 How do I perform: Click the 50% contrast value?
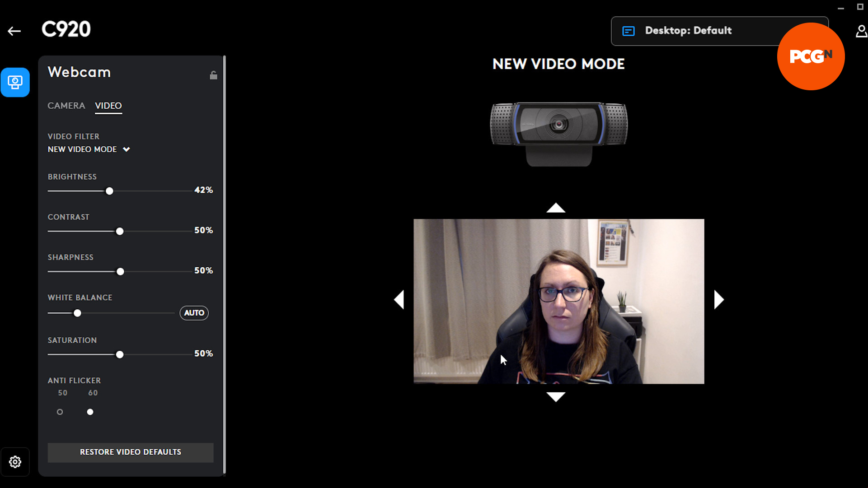204,230
